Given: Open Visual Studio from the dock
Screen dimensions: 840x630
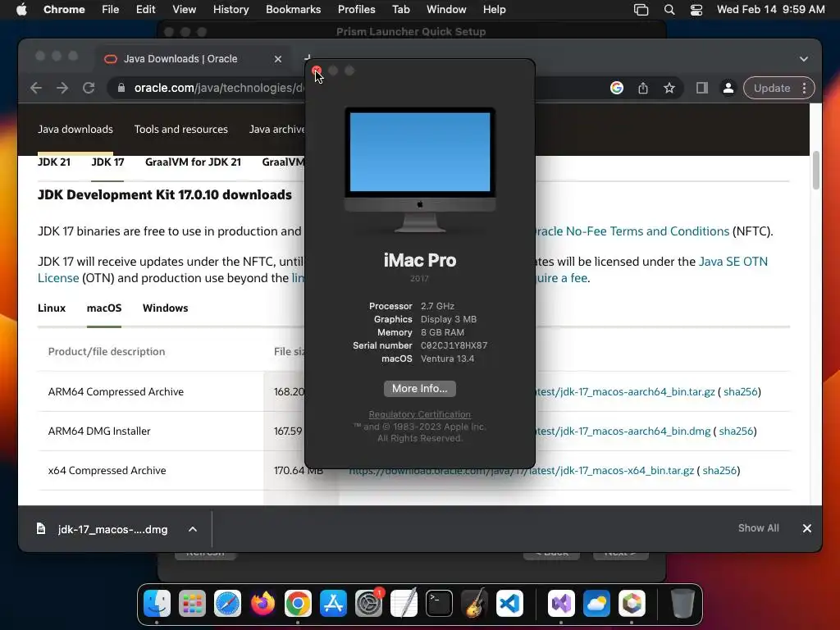Looking at the screenshot, I should point(561,603).
